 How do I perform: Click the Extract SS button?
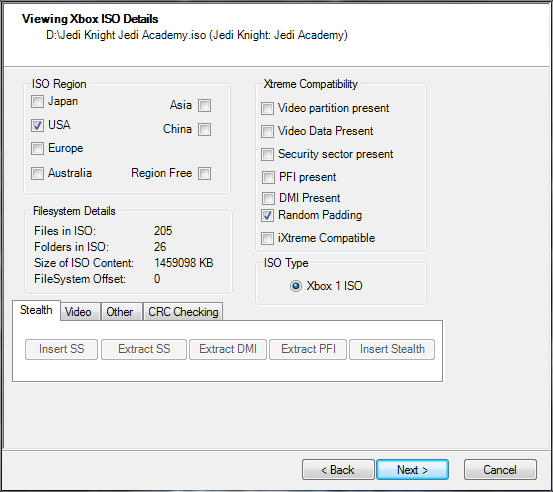pos(144,349)
